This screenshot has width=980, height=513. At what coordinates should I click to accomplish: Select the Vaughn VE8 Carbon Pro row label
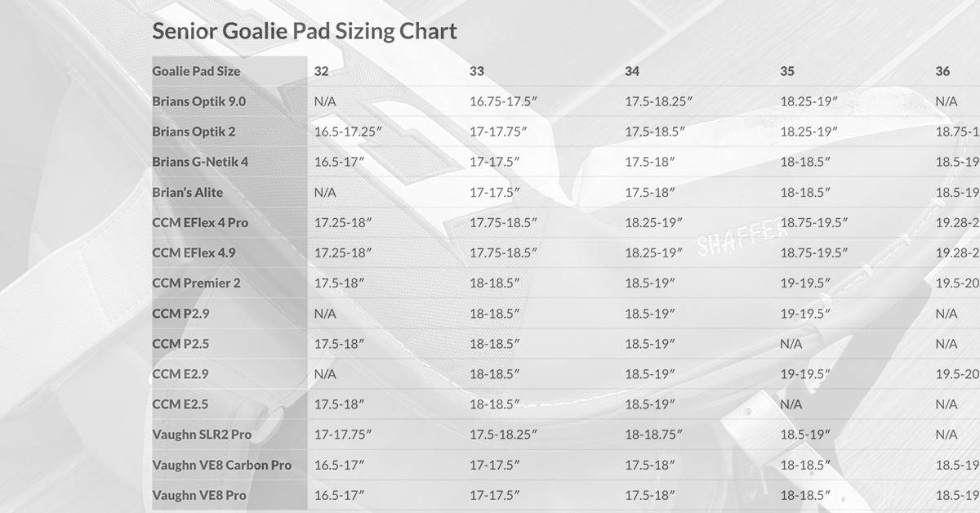221,465
